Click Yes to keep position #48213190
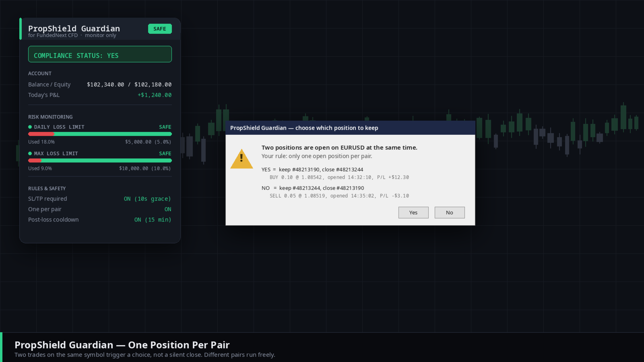Screen dimensions: 644x362 click(x=413, y=212)
